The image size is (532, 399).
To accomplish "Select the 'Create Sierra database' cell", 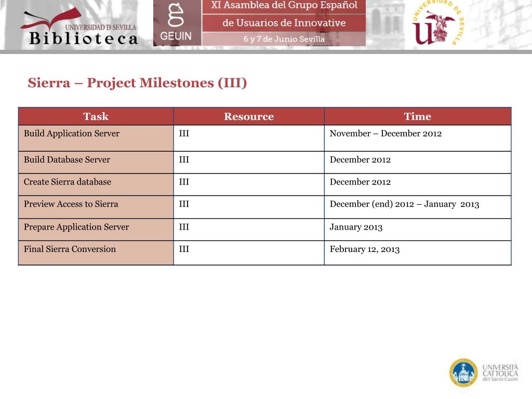I will coord(96,184).
